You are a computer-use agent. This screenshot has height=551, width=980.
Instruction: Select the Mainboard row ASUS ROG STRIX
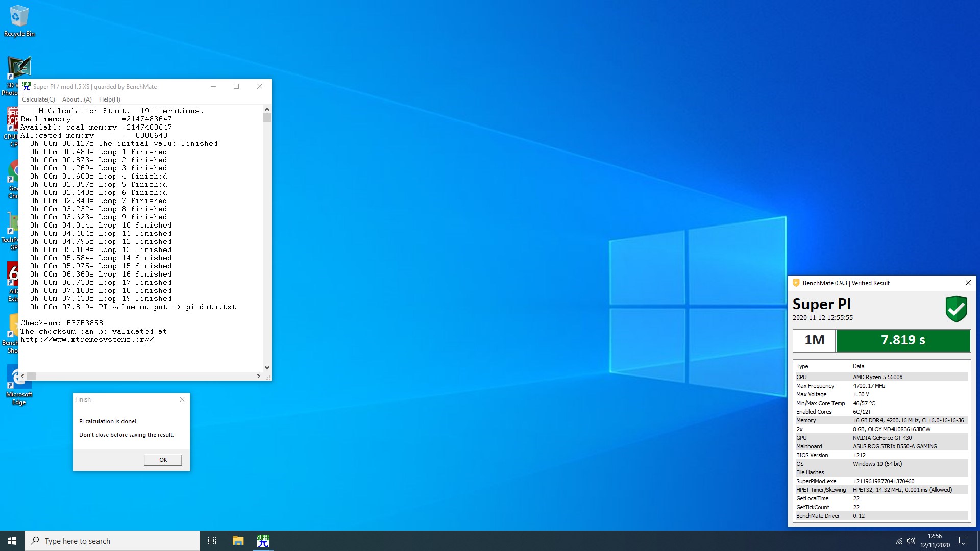click(x=881, y=446)
